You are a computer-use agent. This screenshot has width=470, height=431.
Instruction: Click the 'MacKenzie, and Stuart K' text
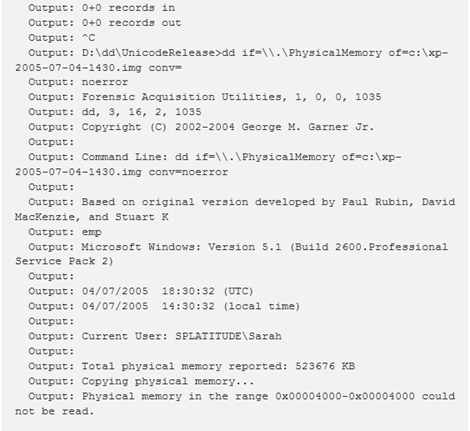pos(92,217)
